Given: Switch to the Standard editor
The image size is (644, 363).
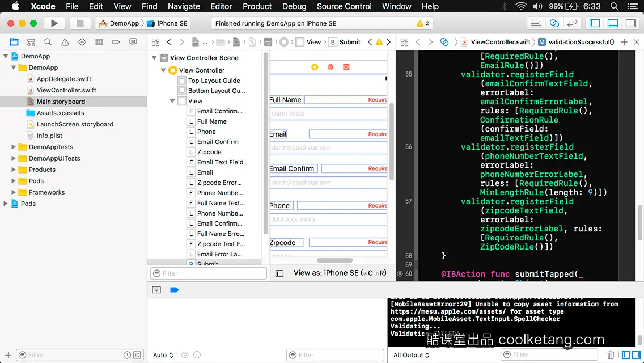Looking at the screenshot, I should (536, 23).
